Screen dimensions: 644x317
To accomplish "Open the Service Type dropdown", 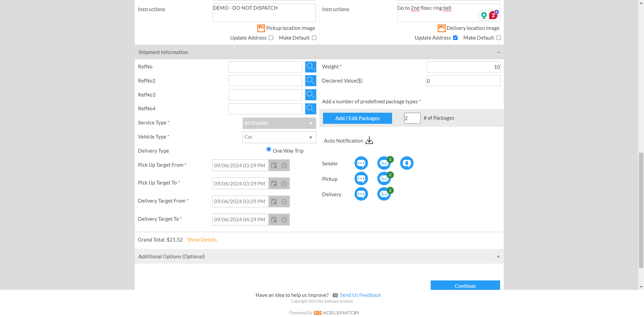I will (279, 123).
